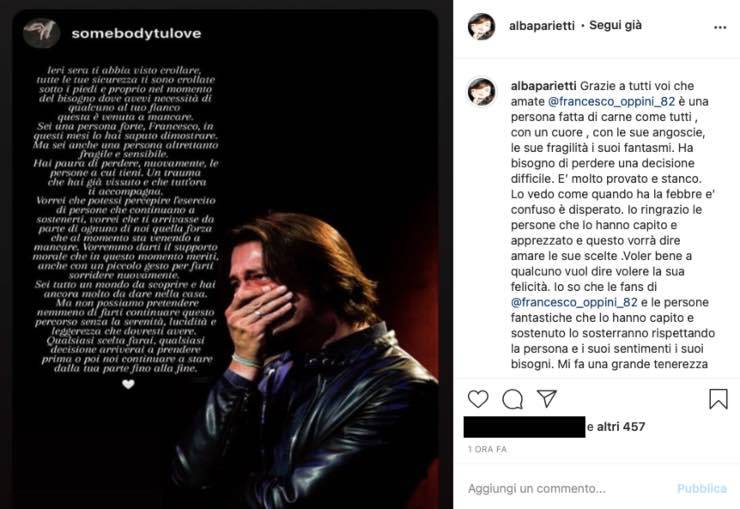Open the albaparietti username in the caption

pos(544,87)
